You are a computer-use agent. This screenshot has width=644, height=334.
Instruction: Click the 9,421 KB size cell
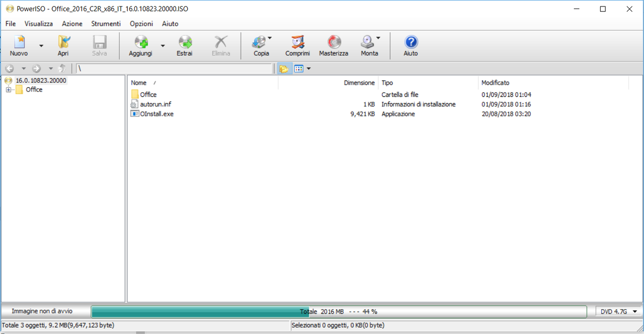(362, 114)
